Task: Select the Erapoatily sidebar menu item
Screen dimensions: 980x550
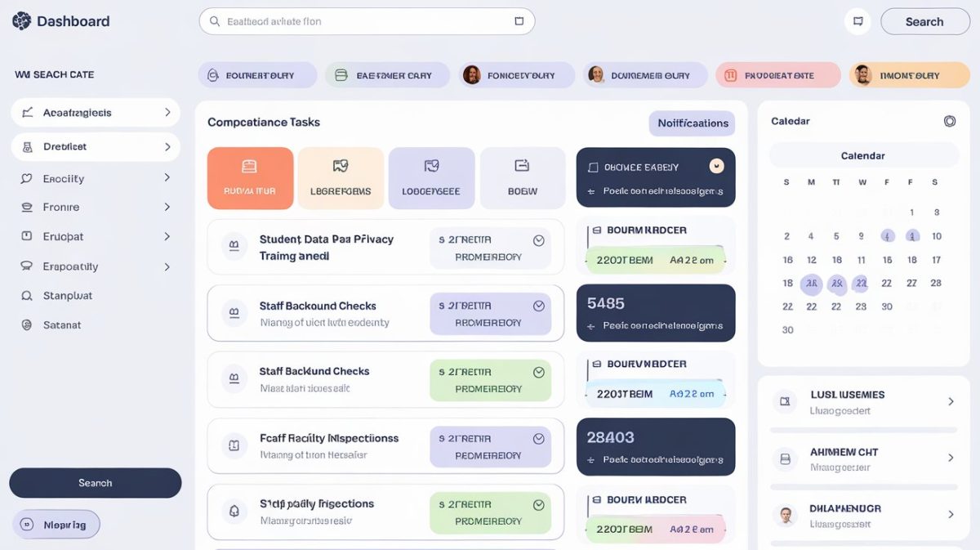Action: [95, 266]
